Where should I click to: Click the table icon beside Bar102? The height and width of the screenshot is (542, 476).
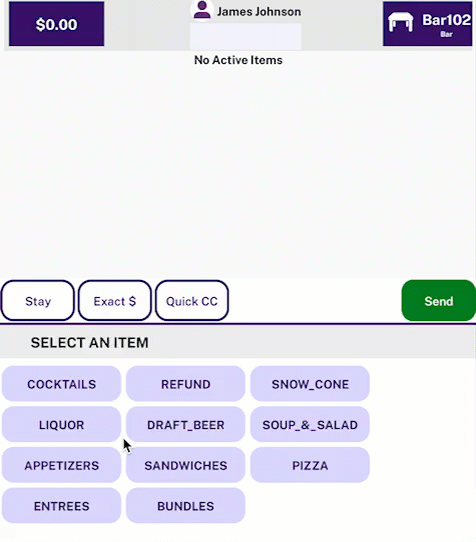(x=401, y=22)
